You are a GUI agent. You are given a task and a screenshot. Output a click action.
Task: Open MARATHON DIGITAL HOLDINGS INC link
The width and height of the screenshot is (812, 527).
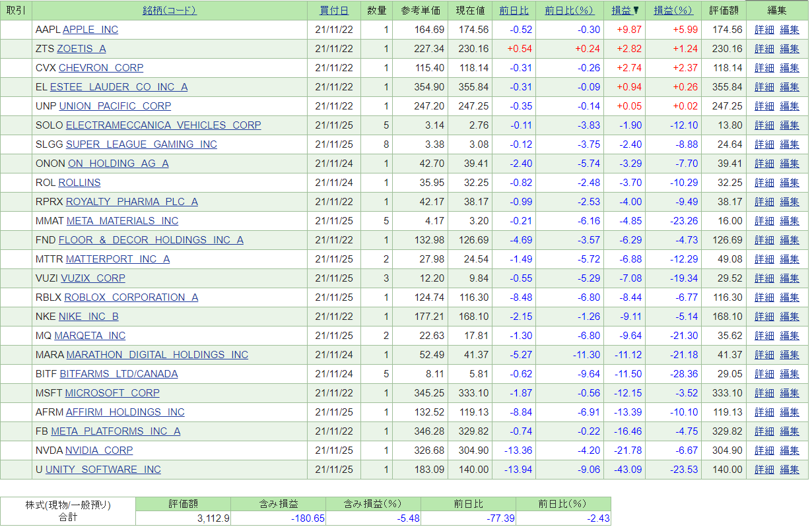[x=158, y=355]
